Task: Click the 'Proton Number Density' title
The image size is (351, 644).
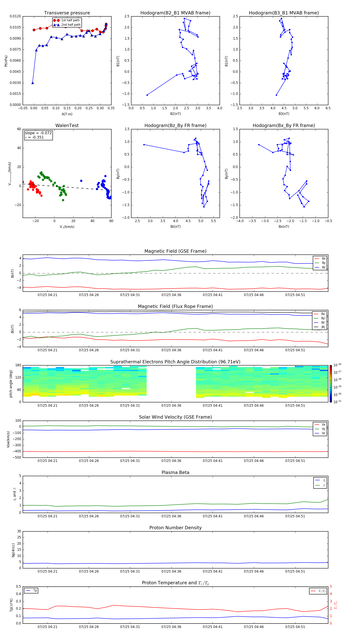Action: (x=175, y=528)
